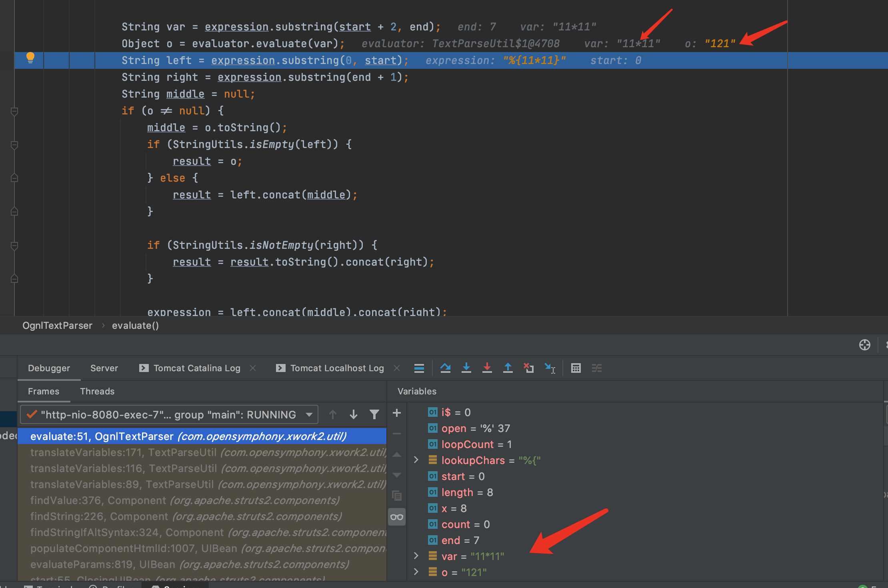Click the red Force Step Into icon

pos(487,368)
